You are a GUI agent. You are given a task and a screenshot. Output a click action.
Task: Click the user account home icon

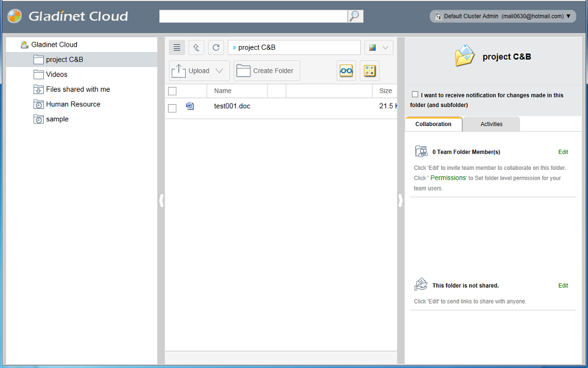tap(438, 16)
